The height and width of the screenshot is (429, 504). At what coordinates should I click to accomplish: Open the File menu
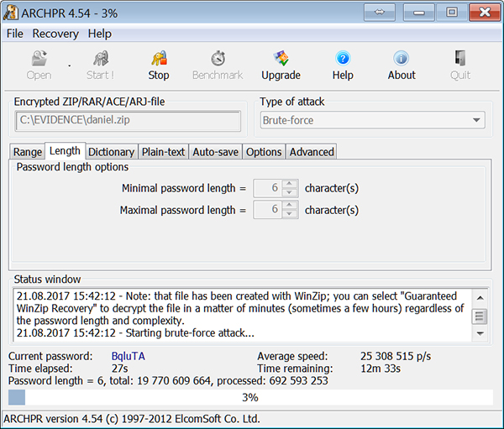pos(15,34)
